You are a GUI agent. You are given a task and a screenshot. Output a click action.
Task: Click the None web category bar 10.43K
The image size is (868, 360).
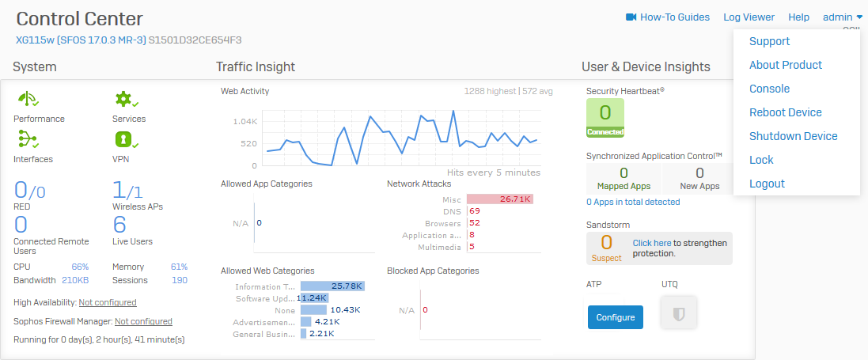pyautogui.click(x=314, y=309)
